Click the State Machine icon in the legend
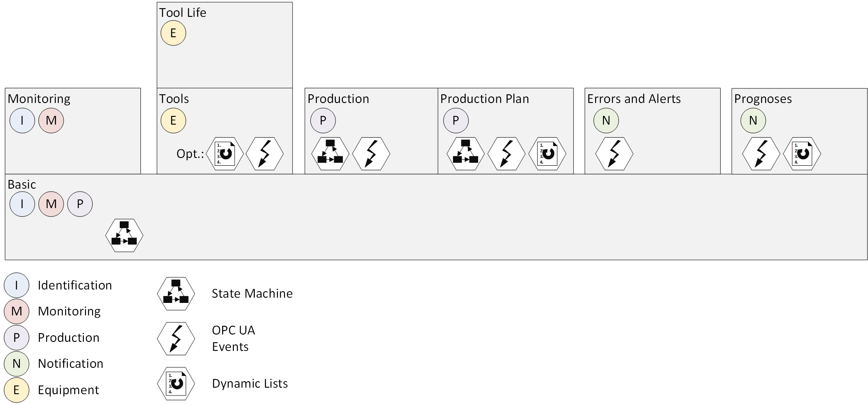The height and width of the screenshot is (405, 868). [176, 294]
